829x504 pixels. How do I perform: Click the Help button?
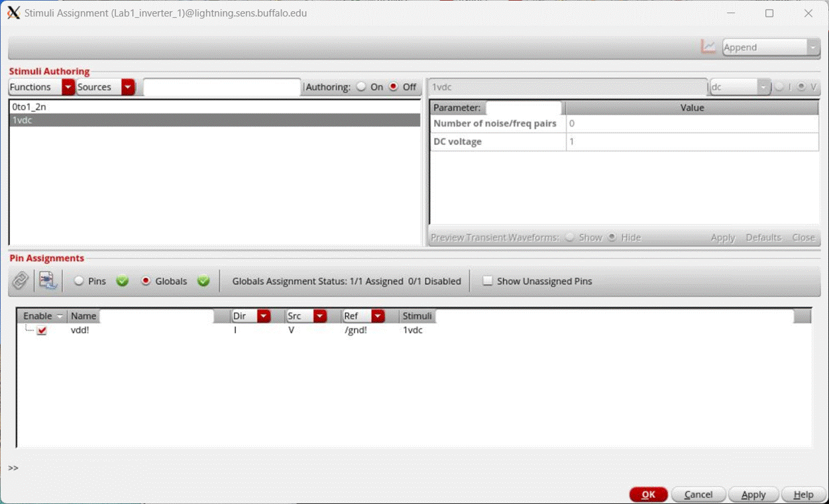802,494
